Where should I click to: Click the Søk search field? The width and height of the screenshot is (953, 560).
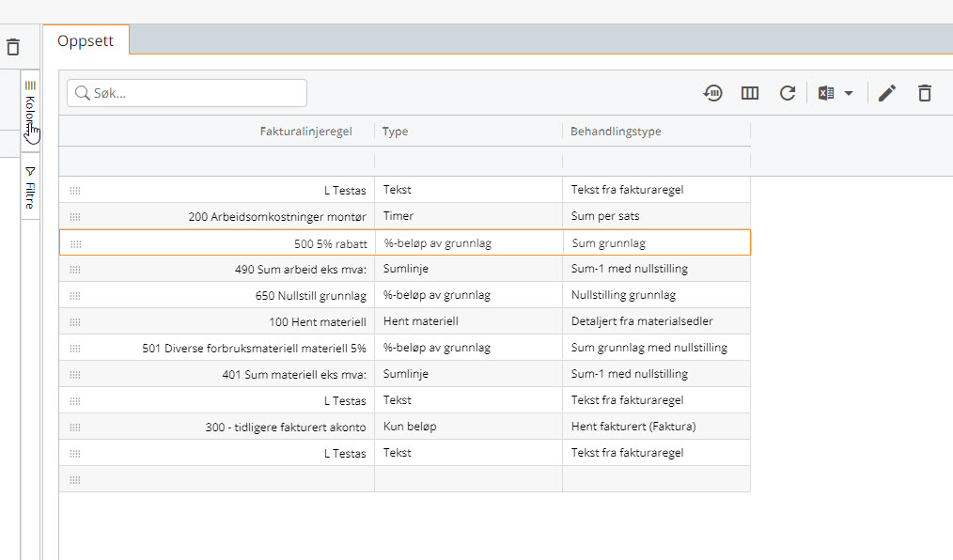click(x=187, y=93)
